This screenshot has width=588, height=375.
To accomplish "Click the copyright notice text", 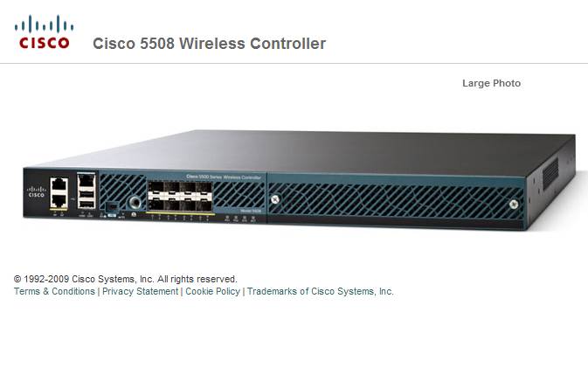I will coord(125,279).
